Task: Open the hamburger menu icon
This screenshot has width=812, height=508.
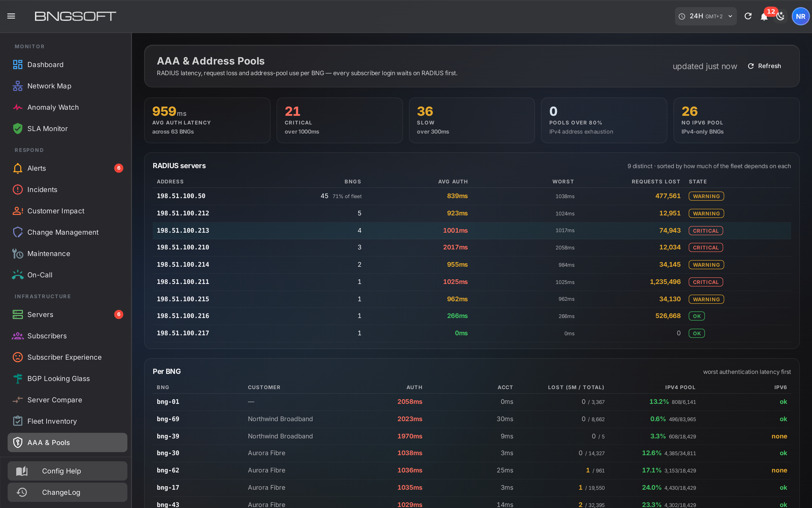Action: [11, 16]
